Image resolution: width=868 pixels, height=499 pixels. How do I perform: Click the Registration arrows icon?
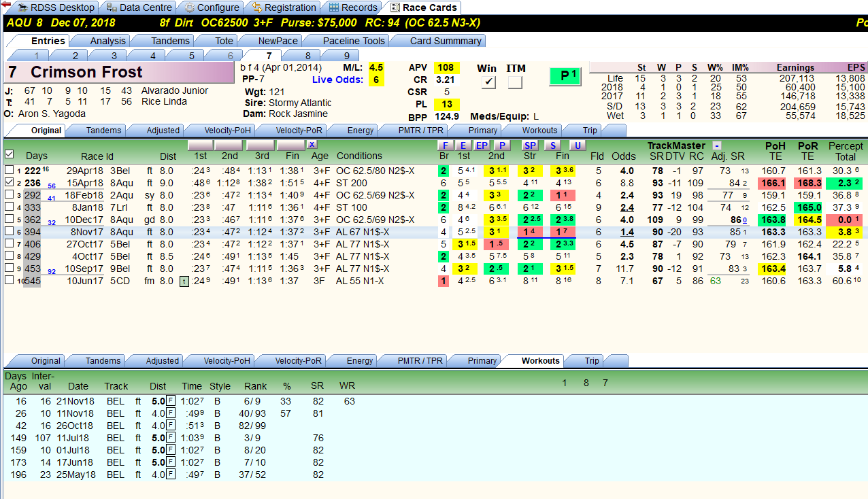(x=257, y=7)
